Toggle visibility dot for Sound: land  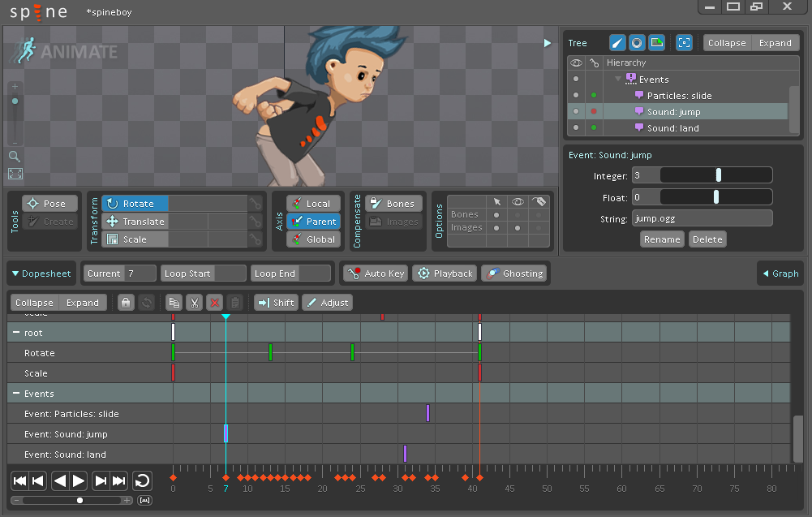tap(576, 128)
